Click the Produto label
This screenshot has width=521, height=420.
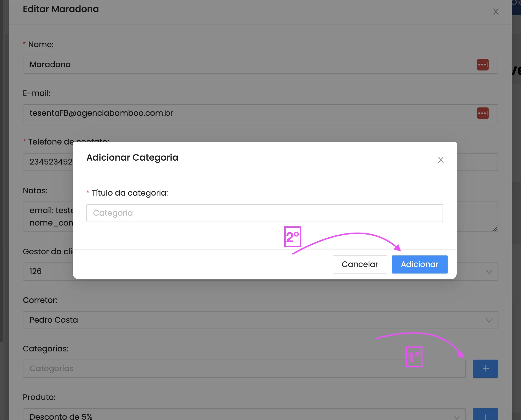pyautogui.click(x=39, y=397)
